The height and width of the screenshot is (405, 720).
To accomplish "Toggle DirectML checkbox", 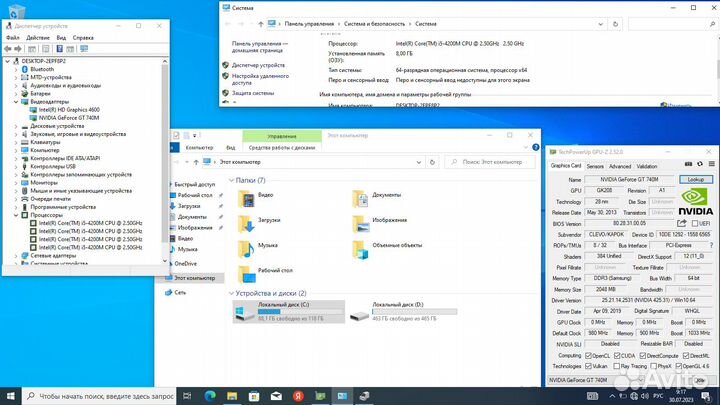I will pos(686,356).
